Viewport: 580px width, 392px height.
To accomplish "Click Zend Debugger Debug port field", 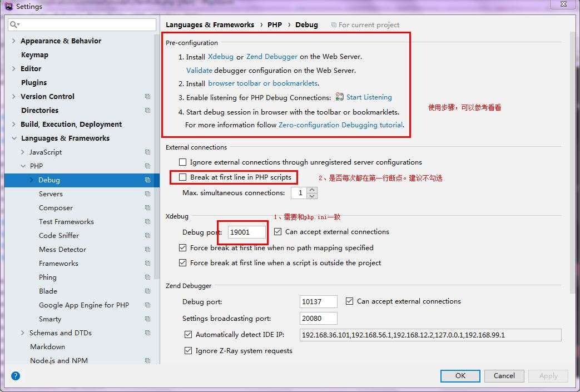I will [319, 302].
